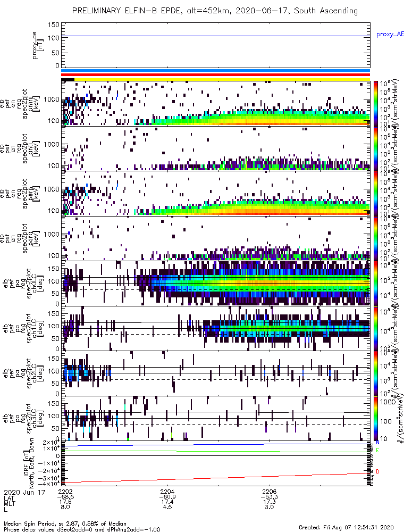This screenshot has height=532, width=412.
Task: Click the para energy spectrogram panel
Action: point(216,238)
